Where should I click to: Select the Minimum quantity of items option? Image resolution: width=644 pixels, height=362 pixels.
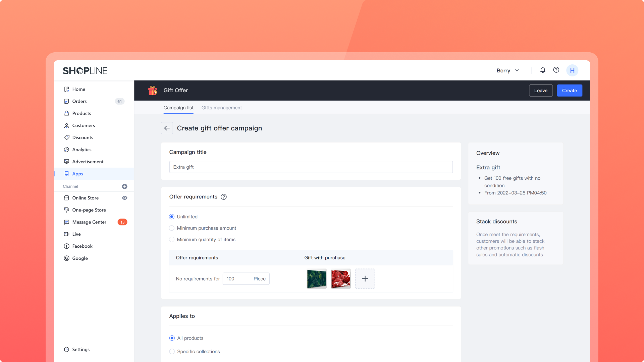(172, 239)
